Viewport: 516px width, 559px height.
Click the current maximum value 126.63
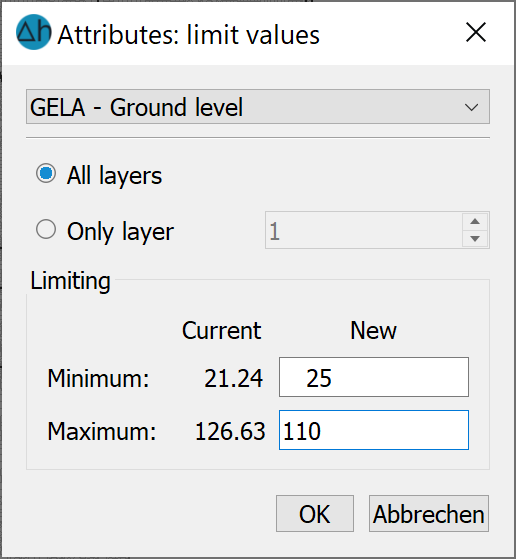pos(230,431)
